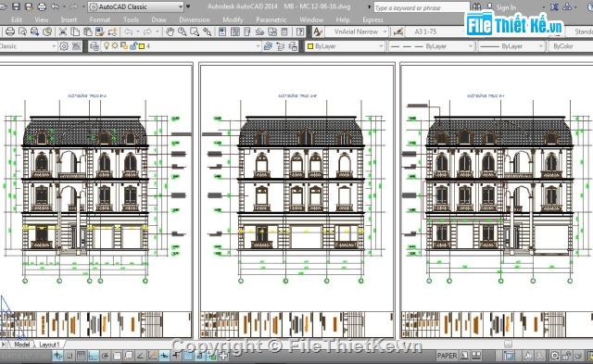
Task: Open the Parametric menu
Action: coord(271,19)
